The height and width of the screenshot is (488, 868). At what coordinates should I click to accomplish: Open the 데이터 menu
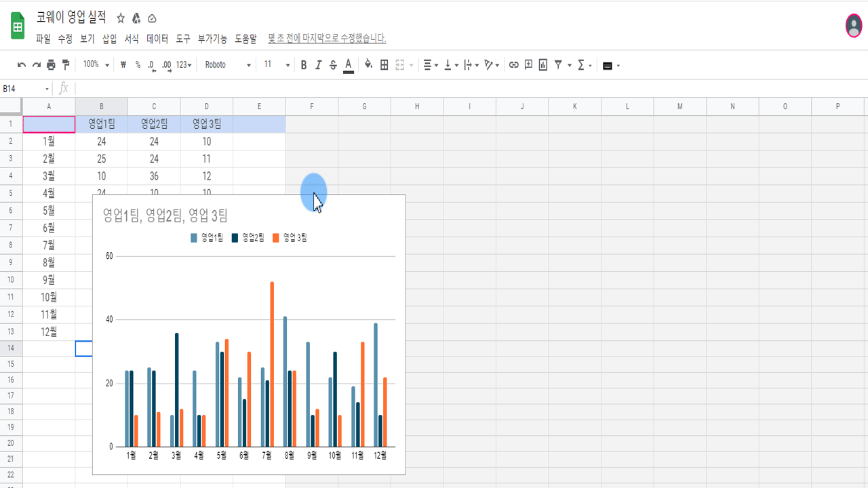pos(157,39)
